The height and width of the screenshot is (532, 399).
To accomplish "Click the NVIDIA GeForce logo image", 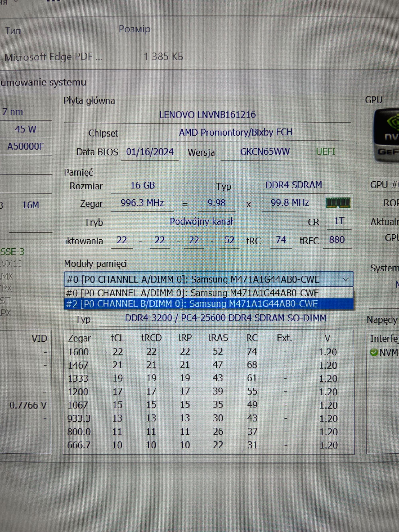I will pos(386,135).
